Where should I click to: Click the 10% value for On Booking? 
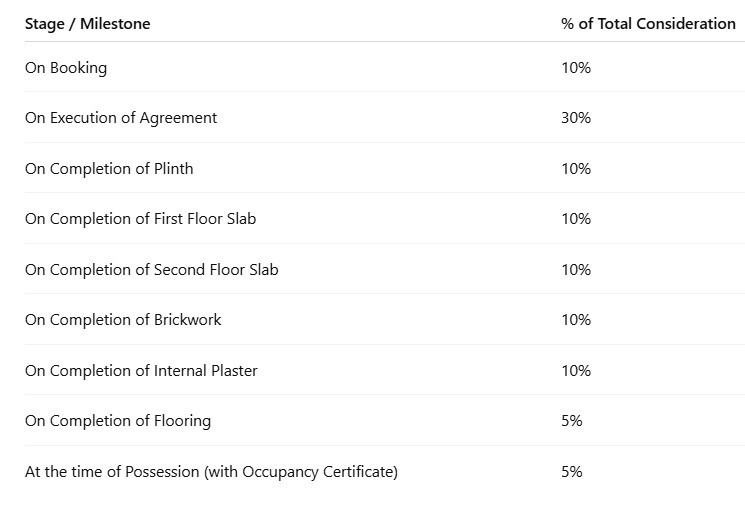576,68
